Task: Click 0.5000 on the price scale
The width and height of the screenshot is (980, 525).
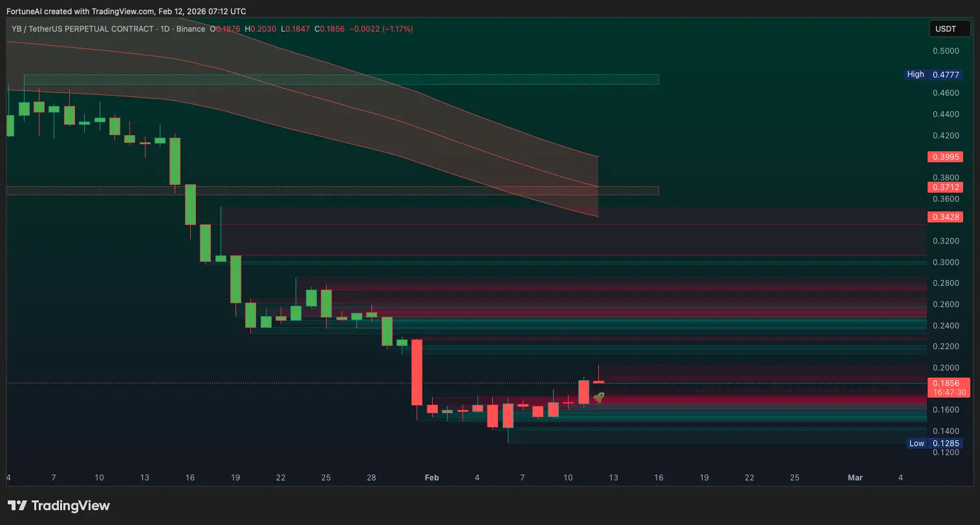Action: click(946, 51)
